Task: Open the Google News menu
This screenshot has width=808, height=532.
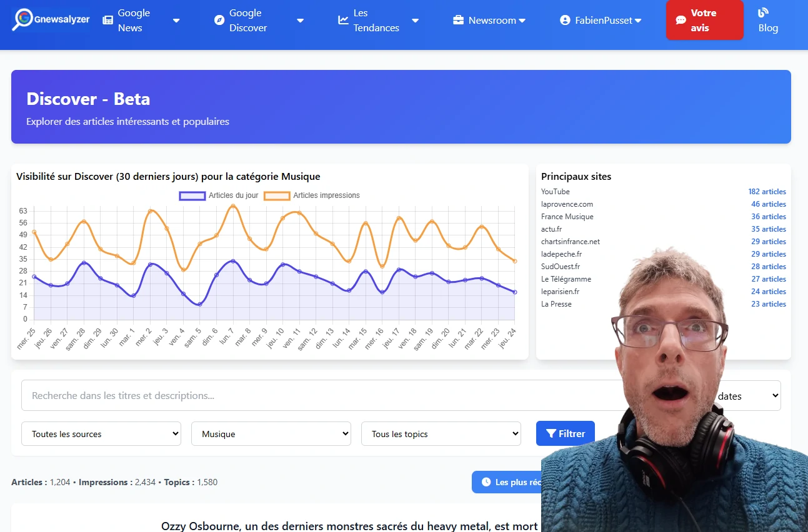Action: (141, 20)
